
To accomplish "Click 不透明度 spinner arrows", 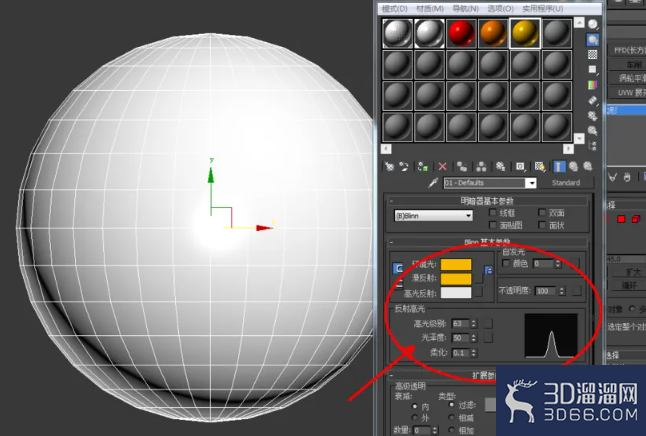I will click(562, 291).
